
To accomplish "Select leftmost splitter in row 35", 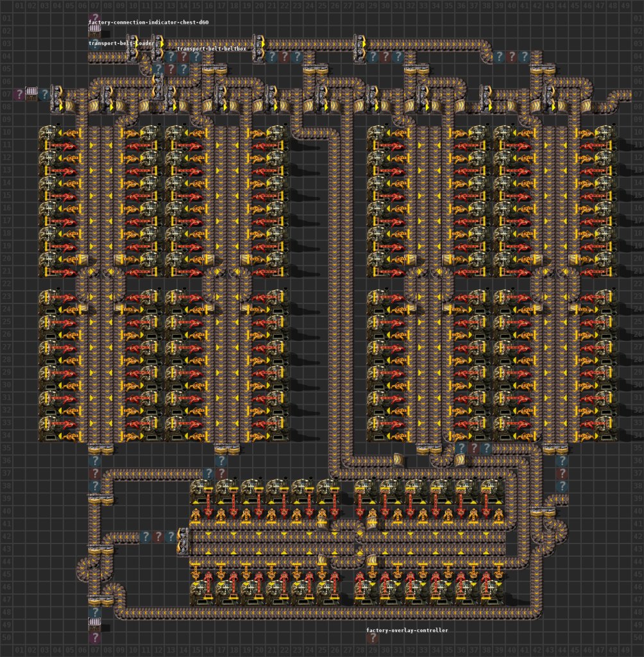I will click(101, 449).
